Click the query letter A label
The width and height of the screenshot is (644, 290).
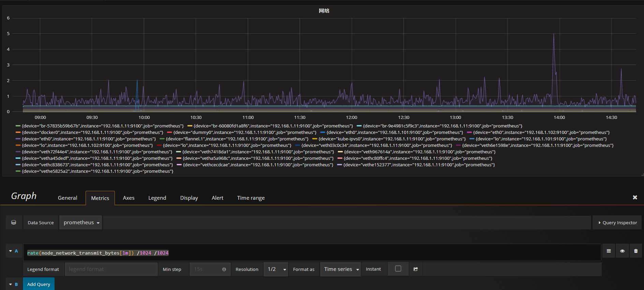coord(16,251)
